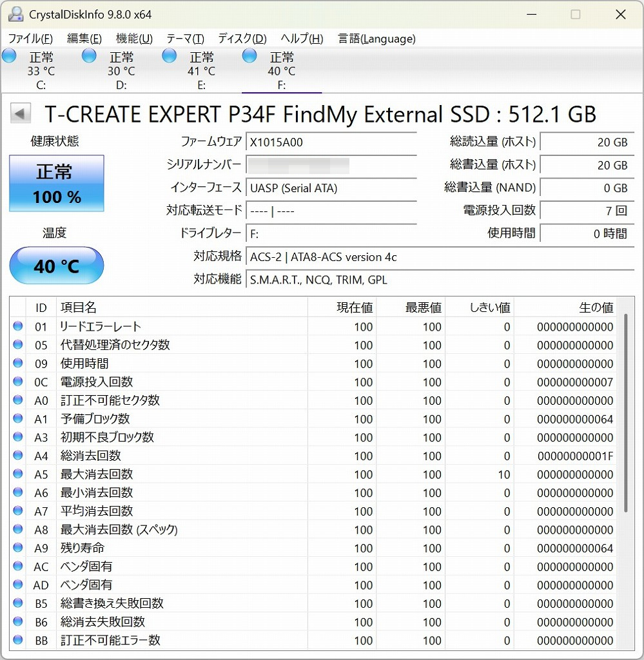Click the 電源投入回数 value 7 回
Viewport: 644px width, 660px height.
click(587, 211)
